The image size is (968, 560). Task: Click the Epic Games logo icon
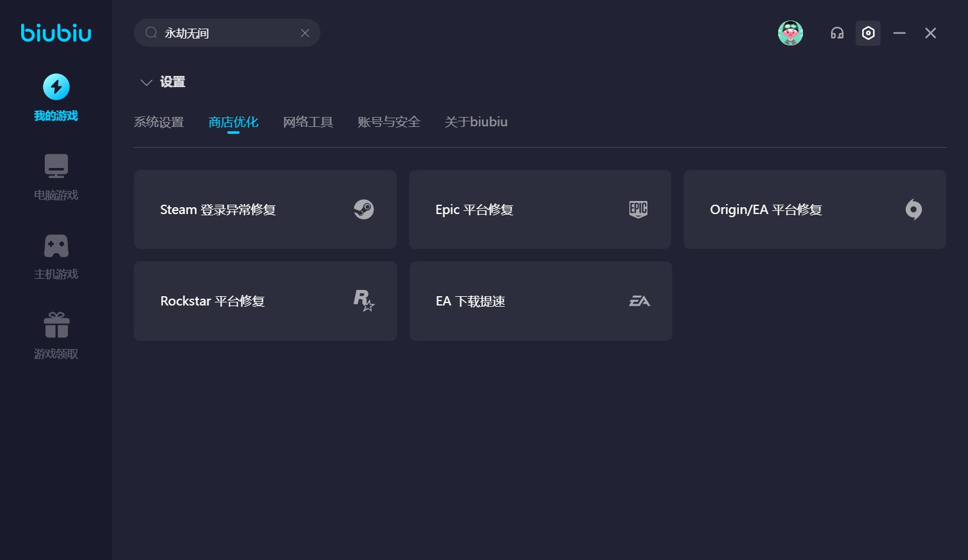coord(639,209)
